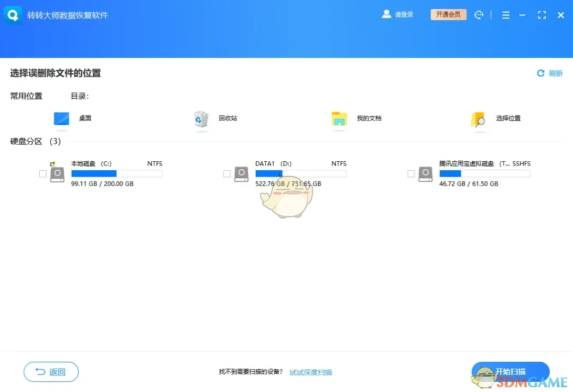Click the 返回 back button
Screen dimensions: 573x392
[51, 371]
